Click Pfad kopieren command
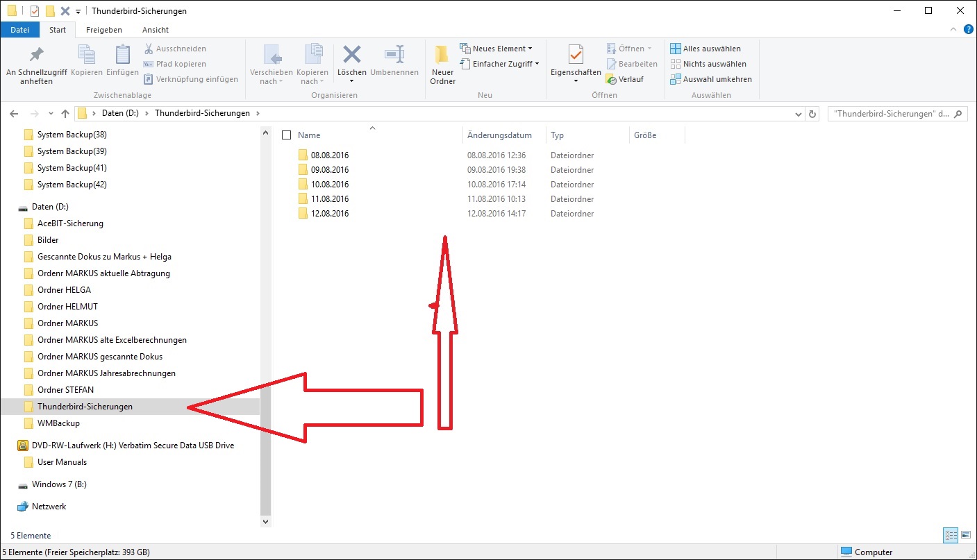The width and height of the screenshot is (977, 560). click(x=175, y=64)
